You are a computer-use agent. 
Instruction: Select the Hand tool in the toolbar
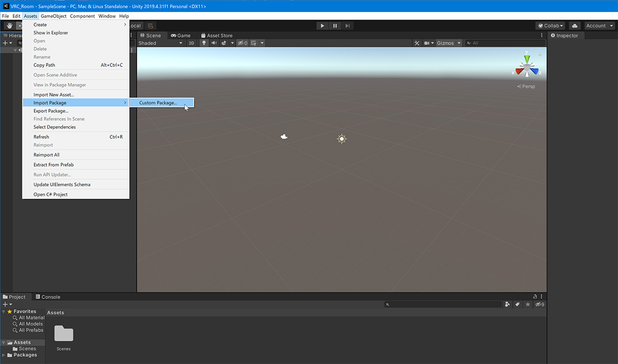9,26
